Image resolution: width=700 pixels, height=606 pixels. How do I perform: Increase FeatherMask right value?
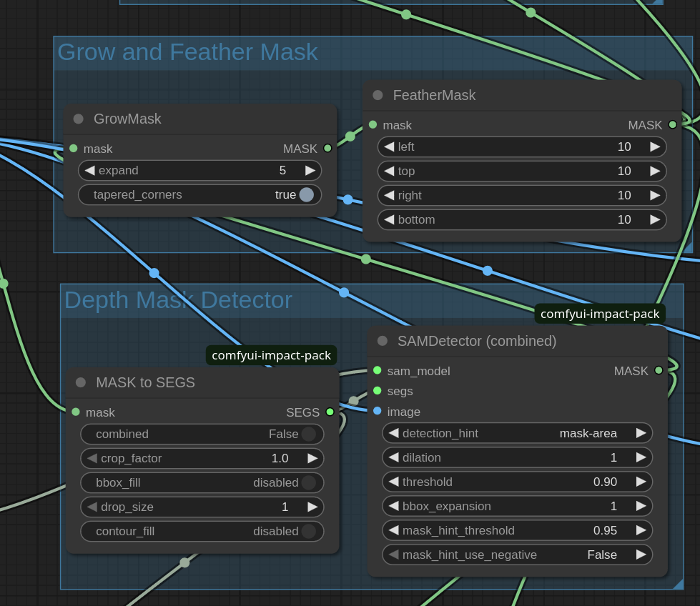(x=655, y=196)
